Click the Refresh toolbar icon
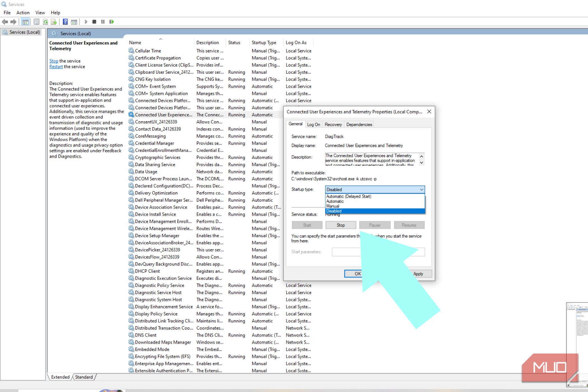588x392 pixels. [x=45, y=22]
